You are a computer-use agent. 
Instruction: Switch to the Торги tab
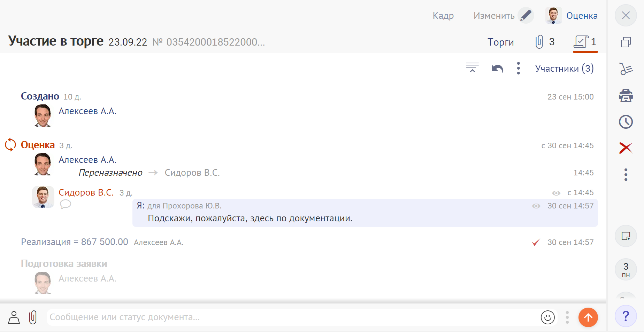tap(500, 42)
